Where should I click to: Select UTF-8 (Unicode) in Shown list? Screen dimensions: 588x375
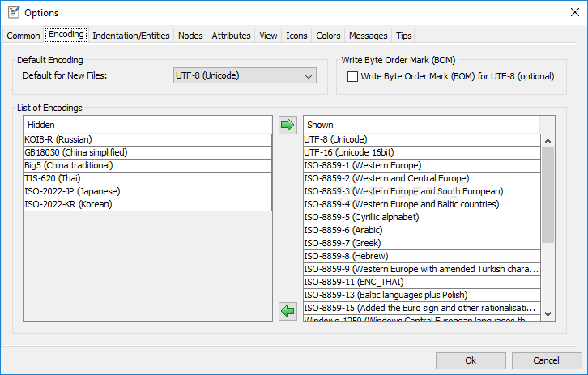pyautogui.click(x=422, y=139)
